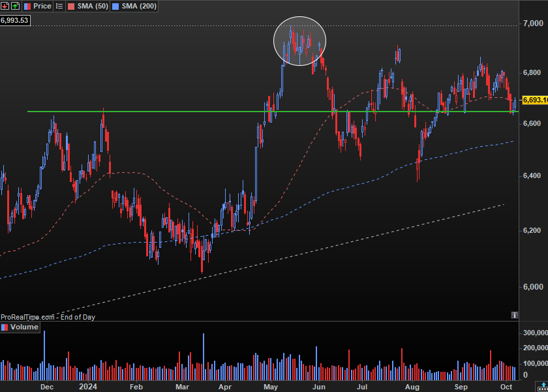Click the Price blue-red color swatch
This screenshot has width=548, height=392.
tap(27, 7)
